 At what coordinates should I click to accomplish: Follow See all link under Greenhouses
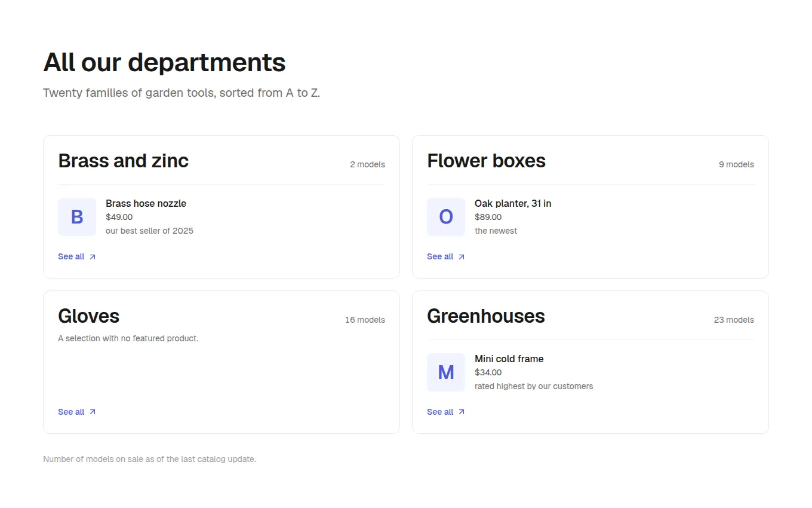tap(446, 412)
